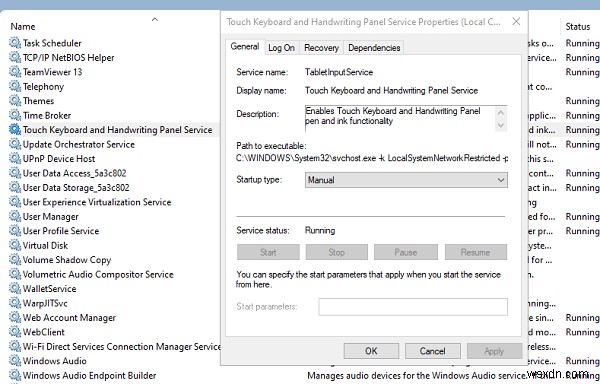Select the Virtual Disk service

tap(45, 246)
